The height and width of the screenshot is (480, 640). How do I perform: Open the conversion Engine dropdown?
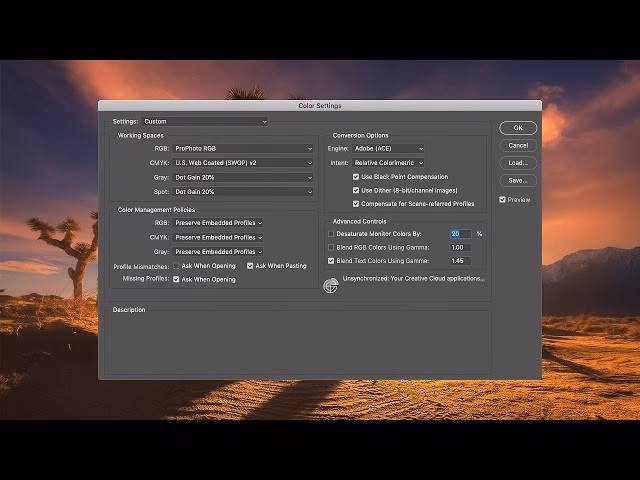(388, 149)
